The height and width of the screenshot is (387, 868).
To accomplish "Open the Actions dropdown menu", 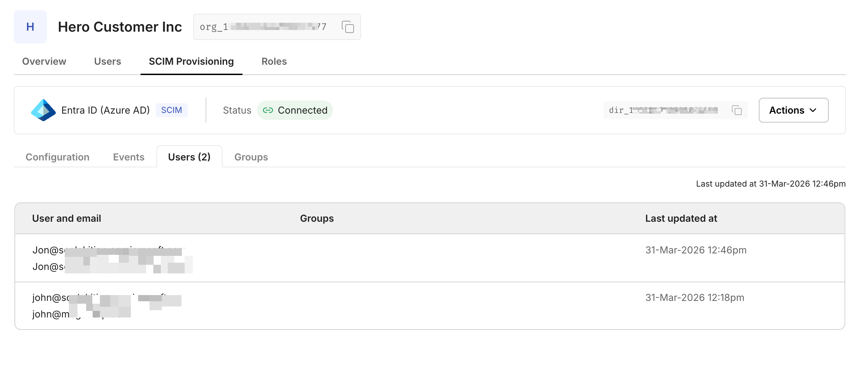I will (793, 110).
